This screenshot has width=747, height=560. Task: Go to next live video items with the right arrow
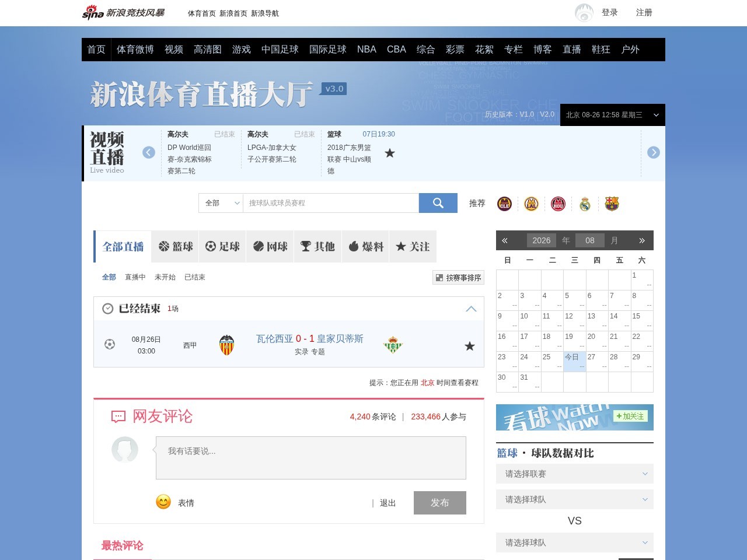coord(654,152)
